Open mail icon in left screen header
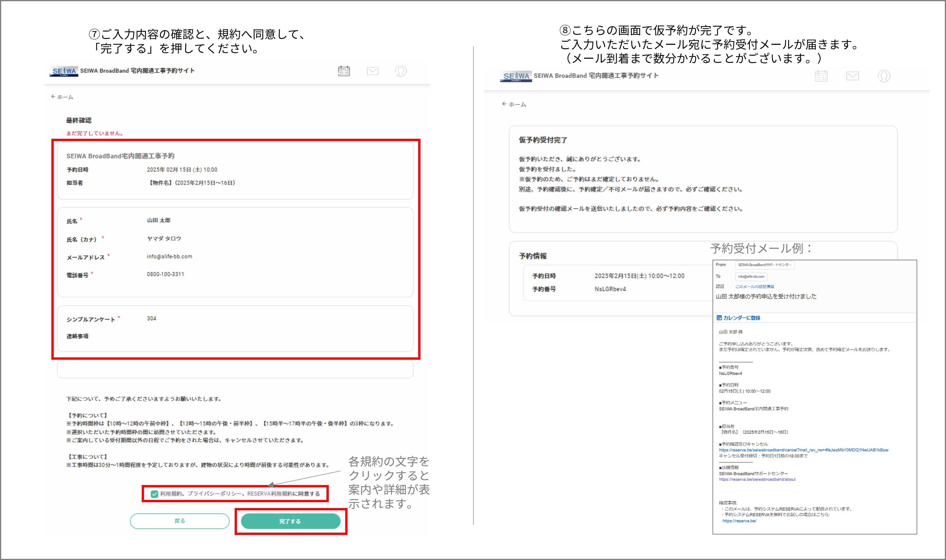Viewport: 946px width, 560px height. tap(372, 71)
